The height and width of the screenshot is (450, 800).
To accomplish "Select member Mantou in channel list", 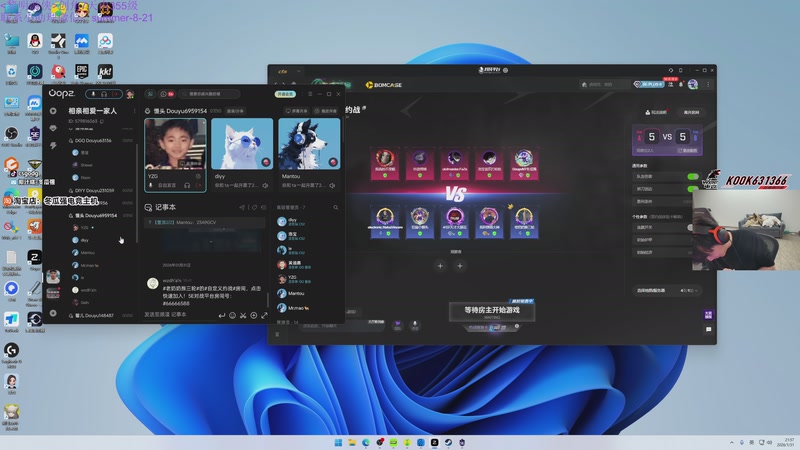I will click(x=84, y=253).
